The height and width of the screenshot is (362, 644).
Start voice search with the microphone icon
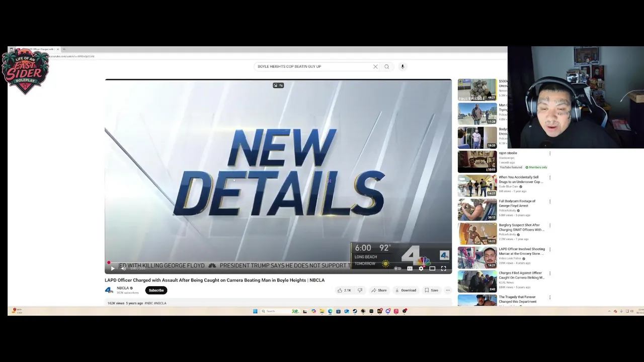(403, 66)
